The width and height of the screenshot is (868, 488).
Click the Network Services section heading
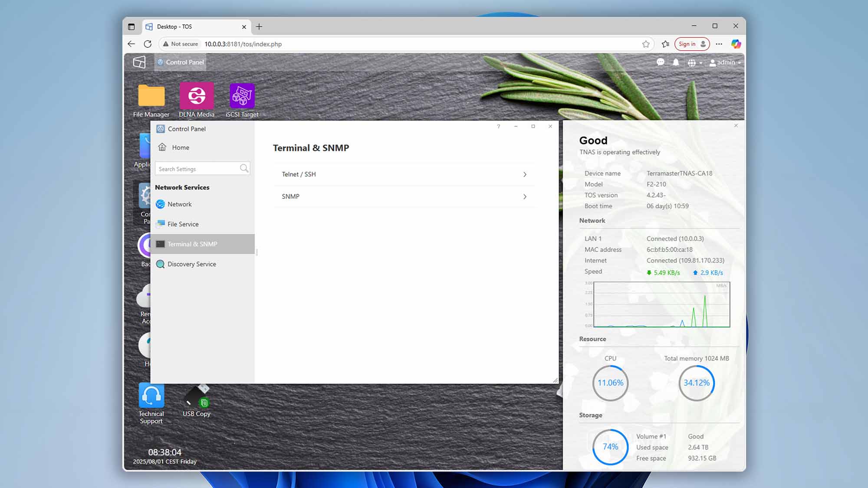point(182,187)
